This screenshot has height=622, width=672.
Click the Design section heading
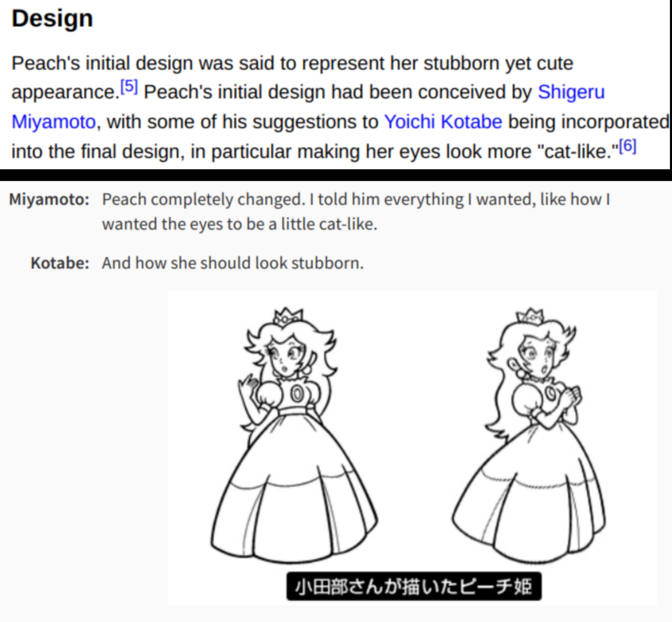pyautogui.click(x=52, y=18)
